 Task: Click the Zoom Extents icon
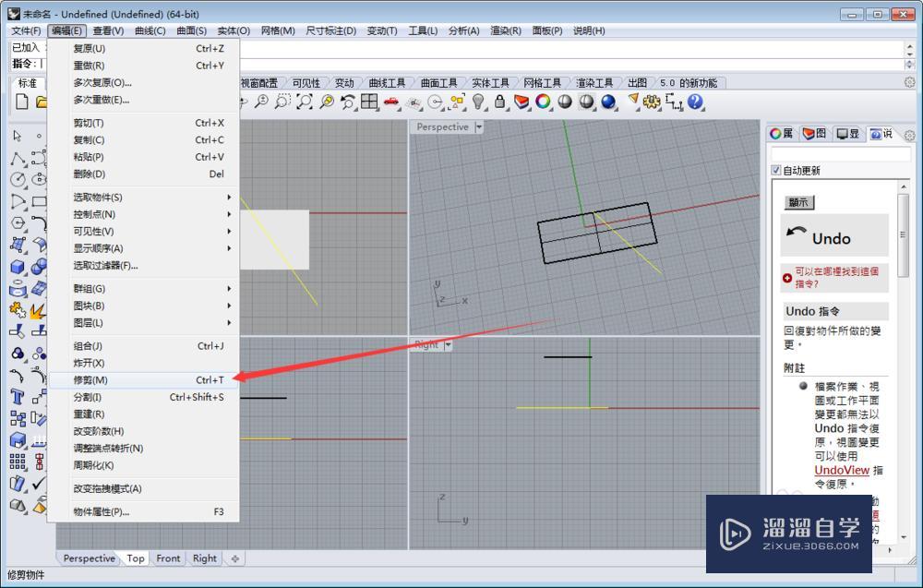(x=305, y=102)
